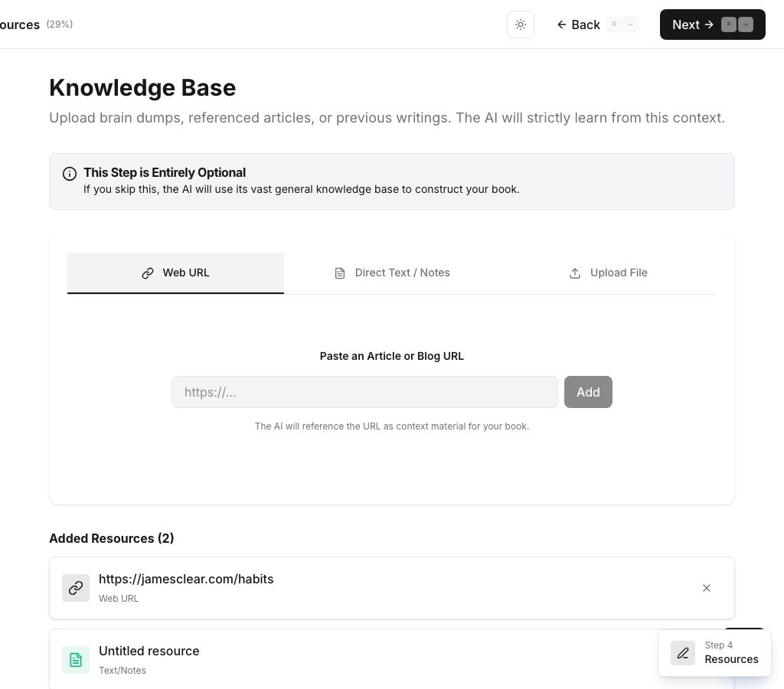Click the document icon on Direct Text / Notes tab
This screenshot has height=689, width=784.
coord(340,273)
